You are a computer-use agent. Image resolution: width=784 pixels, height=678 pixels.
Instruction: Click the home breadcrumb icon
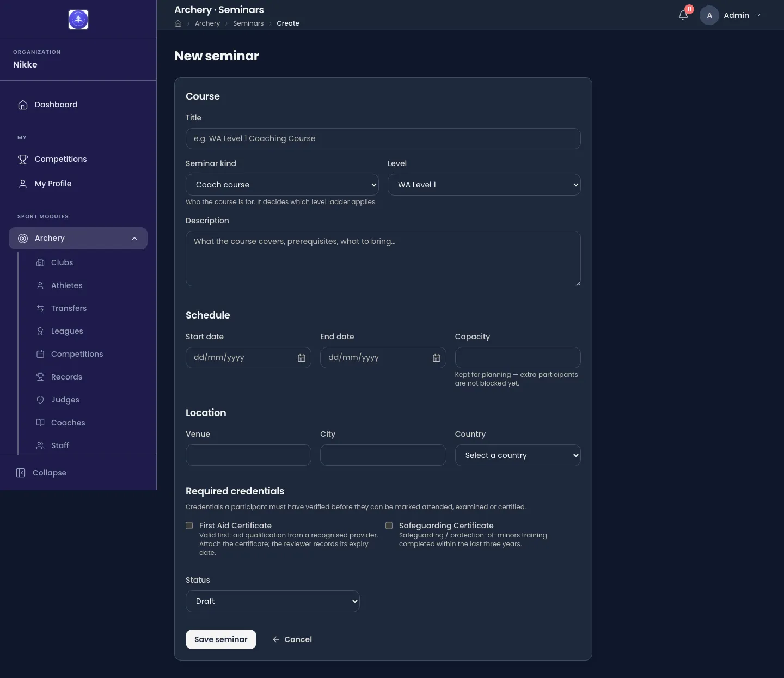pyautogui.click(x=178, y=23)
